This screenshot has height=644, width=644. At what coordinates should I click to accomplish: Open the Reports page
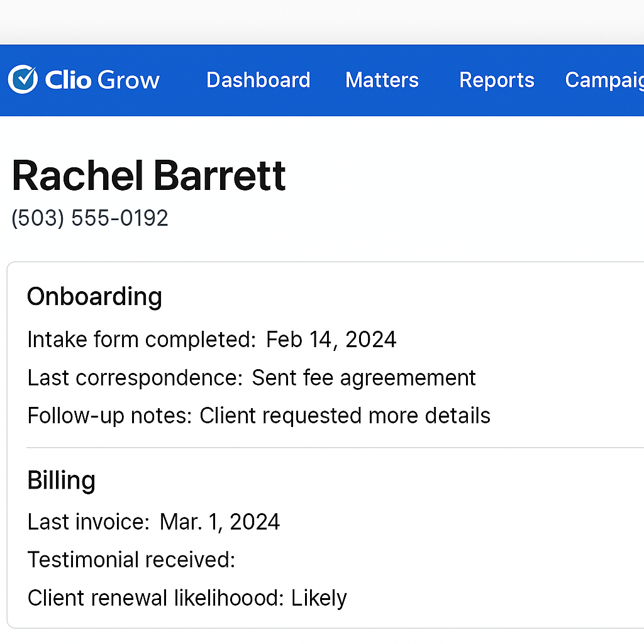point(496,80)
